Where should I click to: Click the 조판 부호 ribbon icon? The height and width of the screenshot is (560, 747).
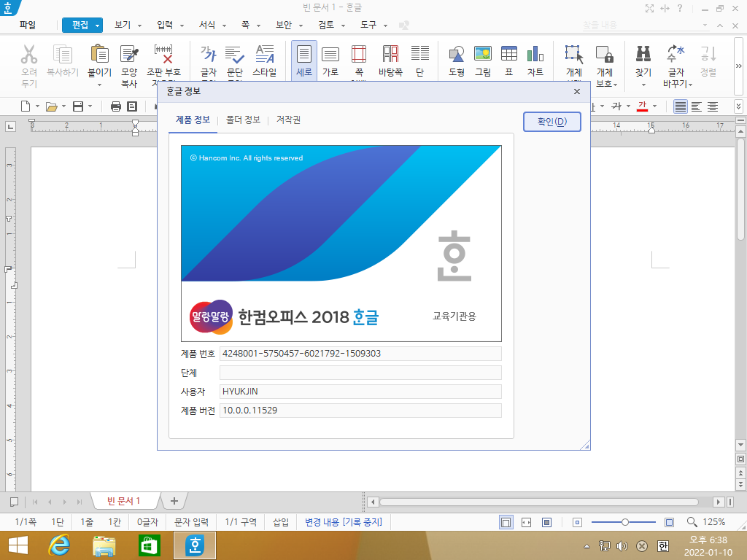(x=163, y=54)
